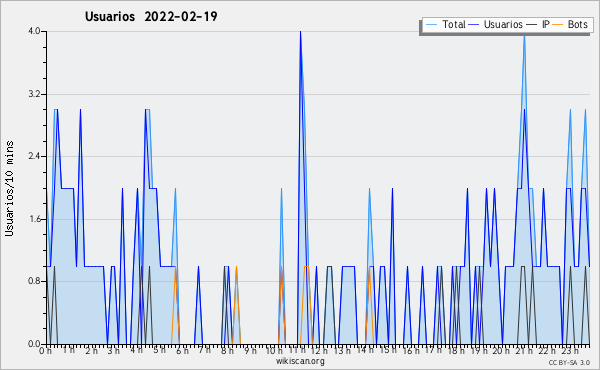Click the Usuarios peak of 4 near 11 h
This screenshot has width=600, height=370.
300,32
